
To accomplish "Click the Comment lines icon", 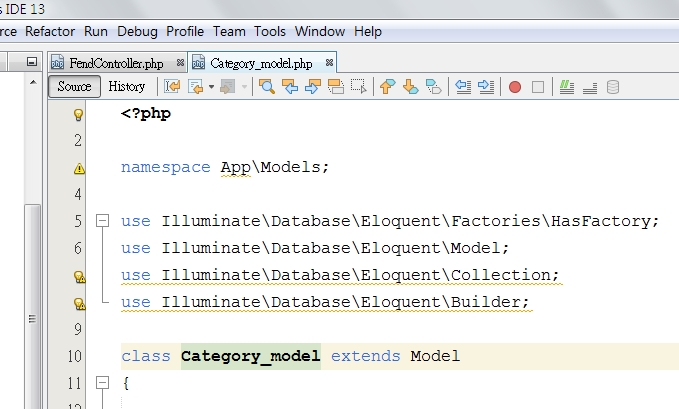I will (567, 87).
